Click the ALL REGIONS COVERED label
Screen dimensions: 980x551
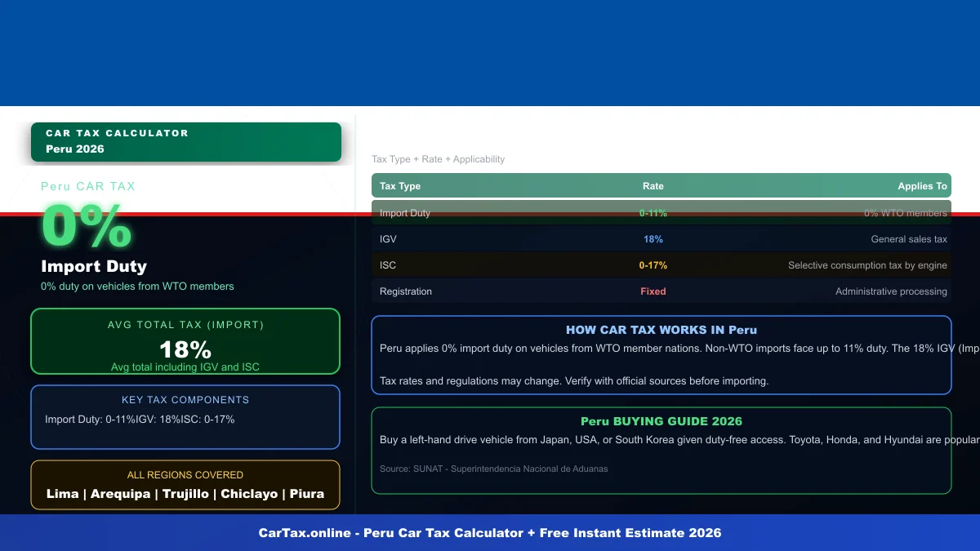[x=185, y=475]
